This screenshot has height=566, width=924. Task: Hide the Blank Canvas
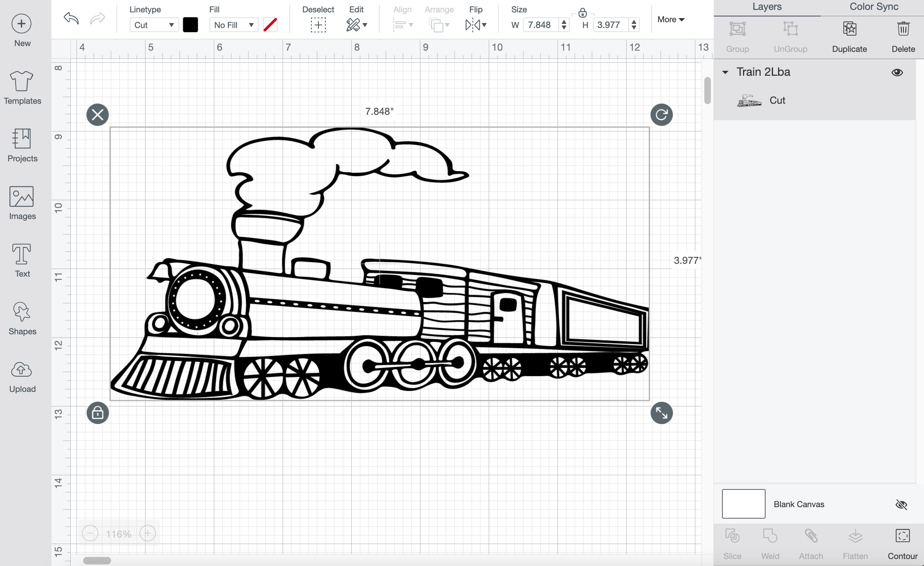(x=901, y=504)
